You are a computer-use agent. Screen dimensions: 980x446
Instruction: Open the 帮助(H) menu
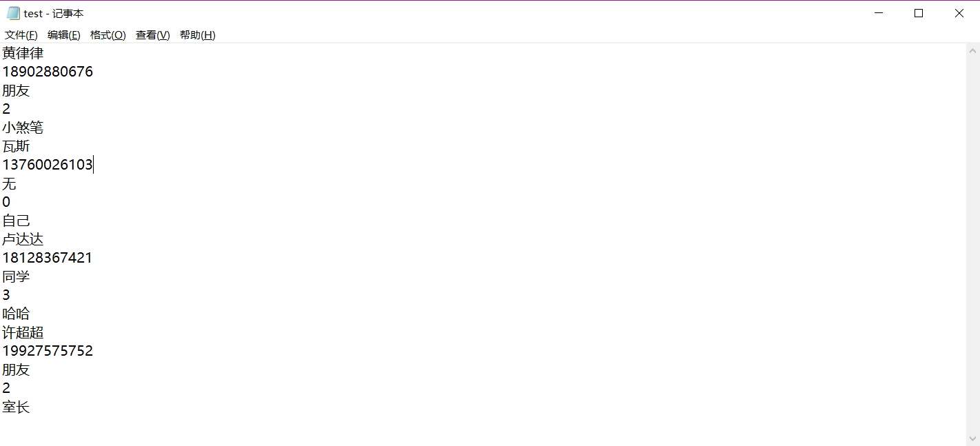[198, 35]
